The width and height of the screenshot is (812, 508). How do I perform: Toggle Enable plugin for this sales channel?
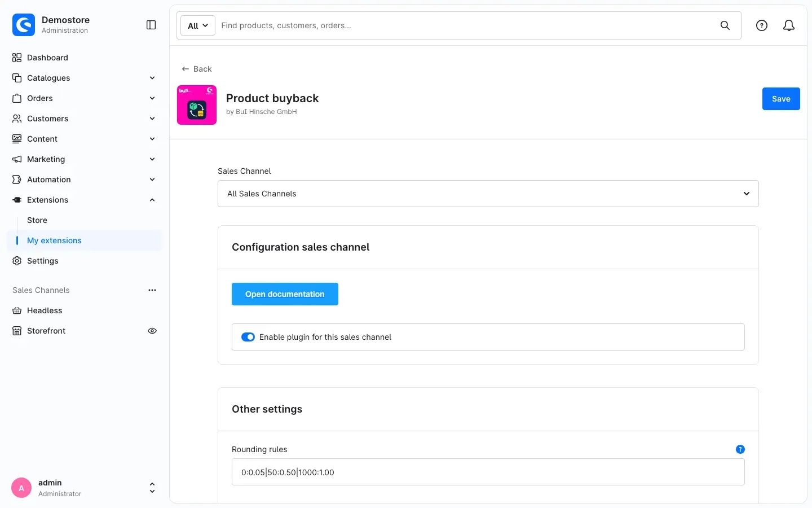tap(248, 337)
